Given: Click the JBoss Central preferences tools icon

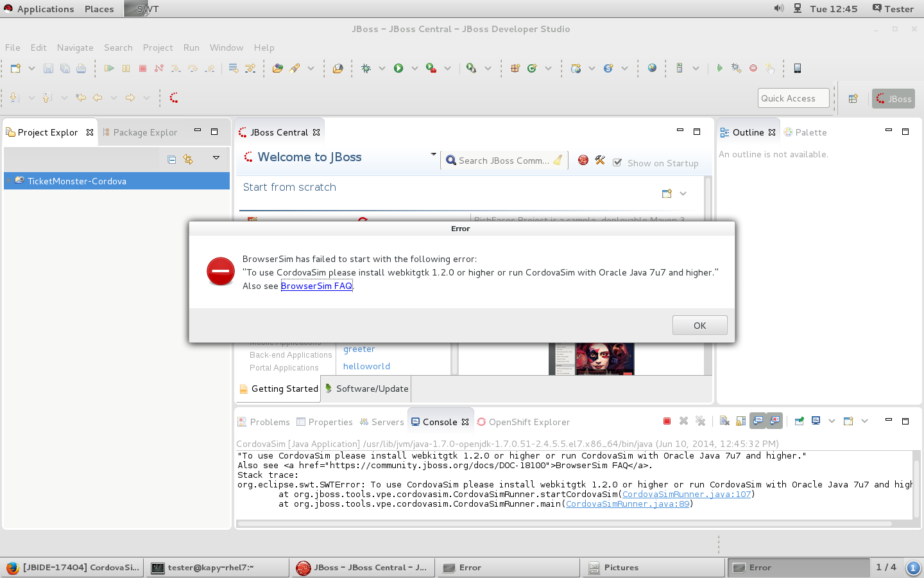Looking at the screenshot, I should click(x=600, y=160).
